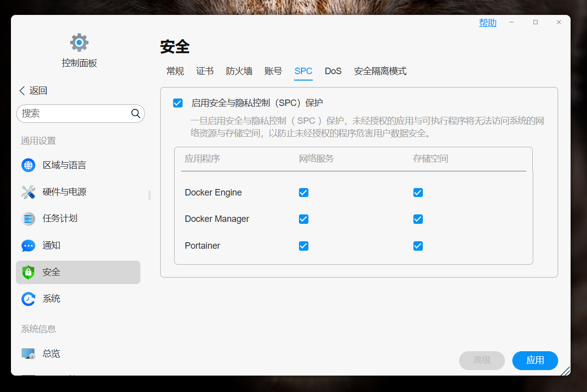Uncheck Docker Engine network service access
Image resolution: width=587 pixels, height=392 pixels.
pyautogui.click(x=303, y=193)
